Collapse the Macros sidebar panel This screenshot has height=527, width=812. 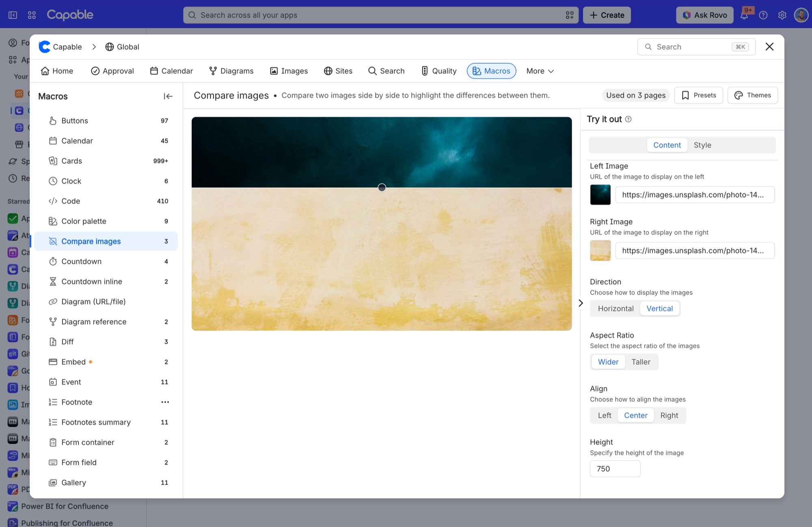coord(168,96)
